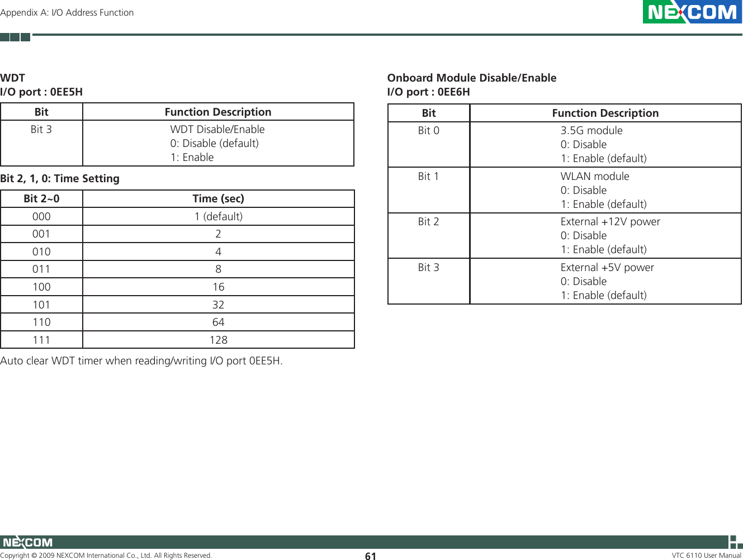Image resolution: width=743 pixels, height=560 pixels.
Task: Click the 'External +12V power' description
Action: click(611, 221)
